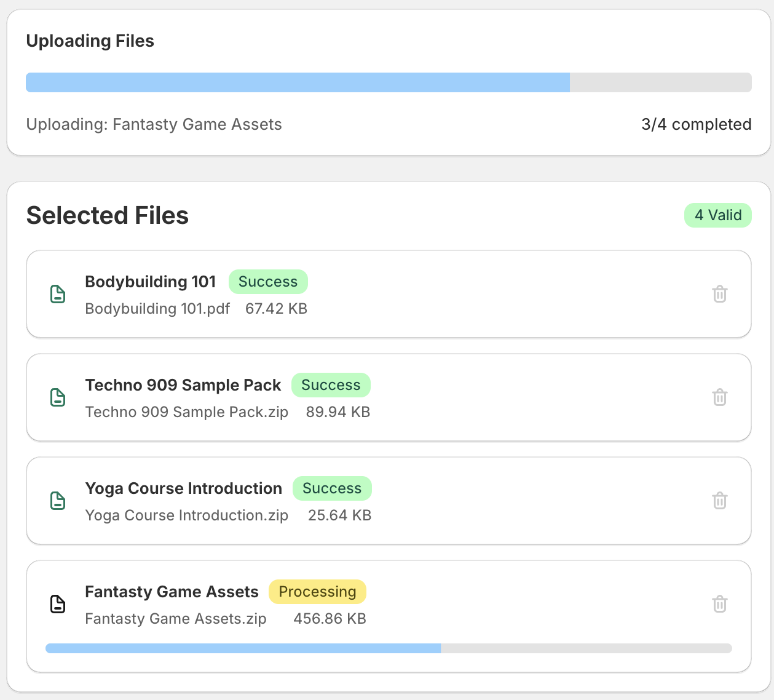
Task: Click the Techno 909 Sample Pack.zip filename
Action: tap(186, 412)
